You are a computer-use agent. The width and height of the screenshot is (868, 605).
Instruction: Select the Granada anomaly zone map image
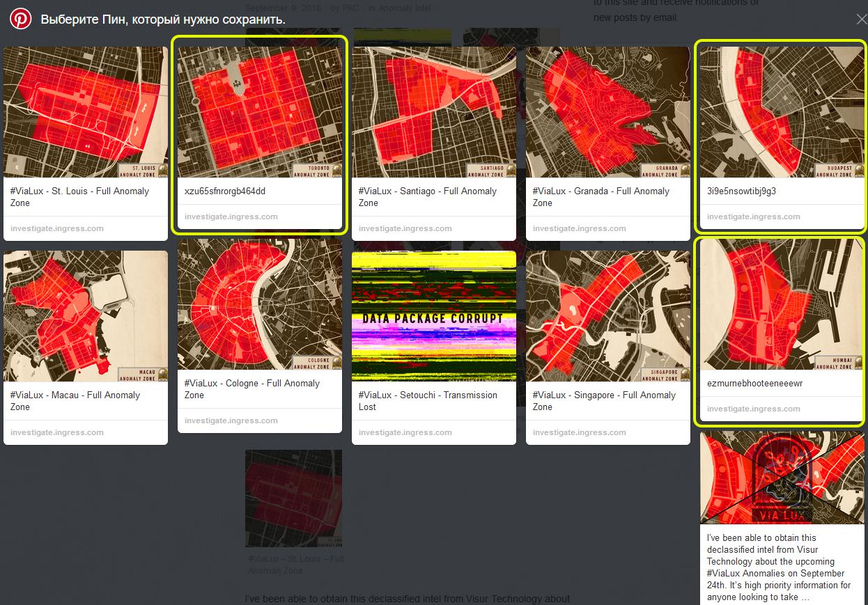tap(608, 112)
